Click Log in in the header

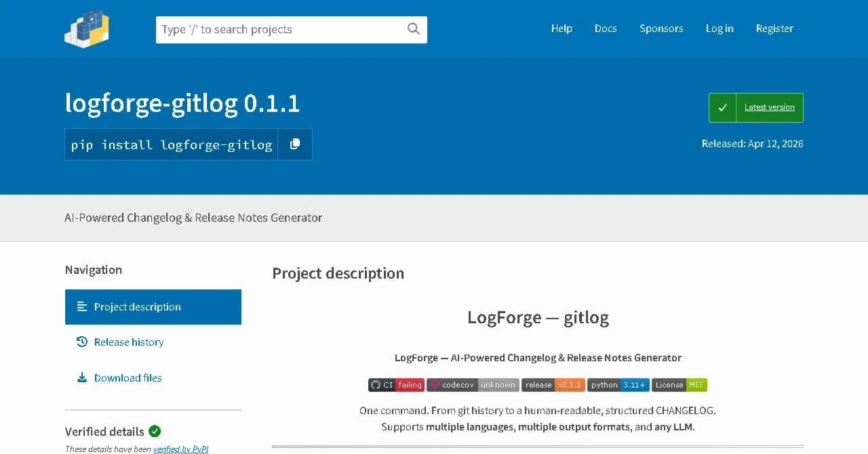pos(719,28)
